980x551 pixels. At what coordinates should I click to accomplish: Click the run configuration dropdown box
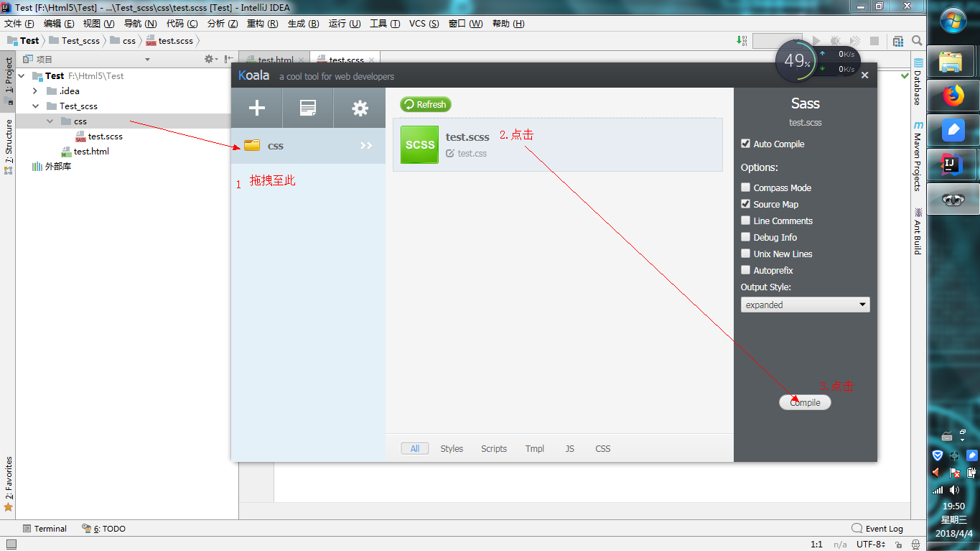pyautogui.click(x=777, y=41)
